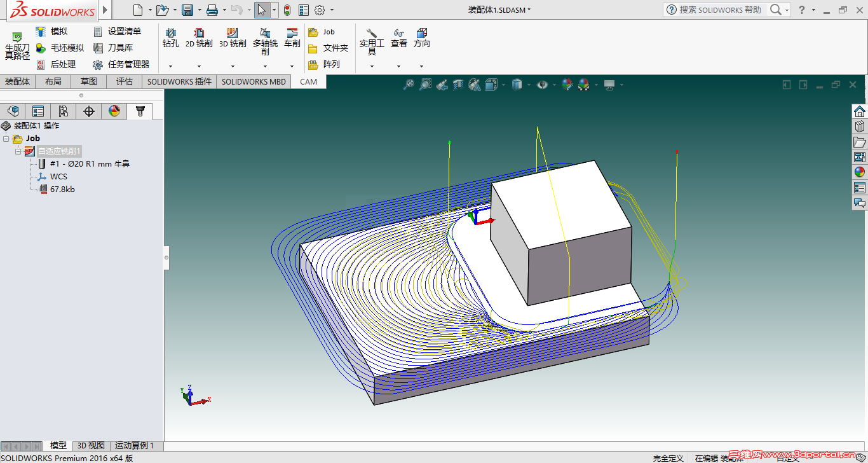Expand the SOLIDWORKS menu arrow
This screenshot has height=463, width=868.
(105, 10)
